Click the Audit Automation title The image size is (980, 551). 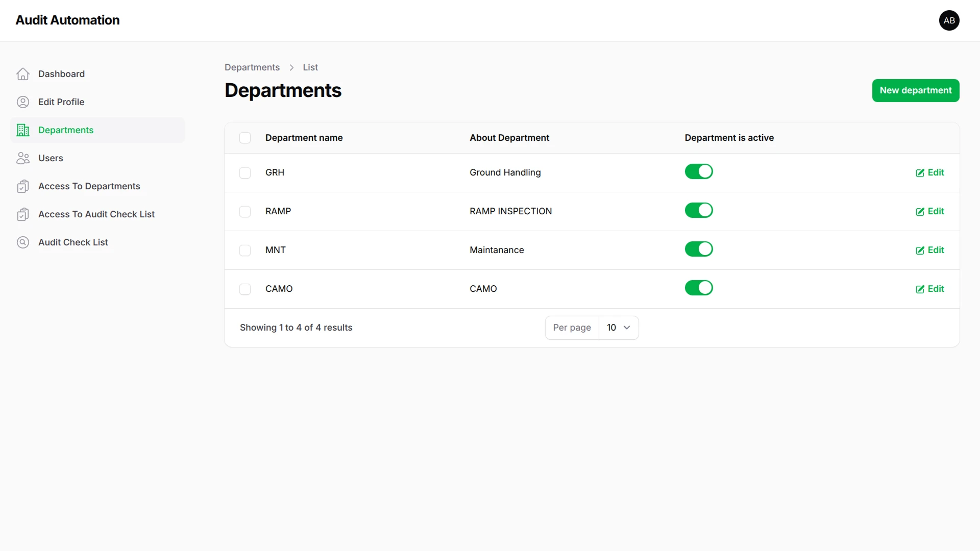tap(67, 20)
